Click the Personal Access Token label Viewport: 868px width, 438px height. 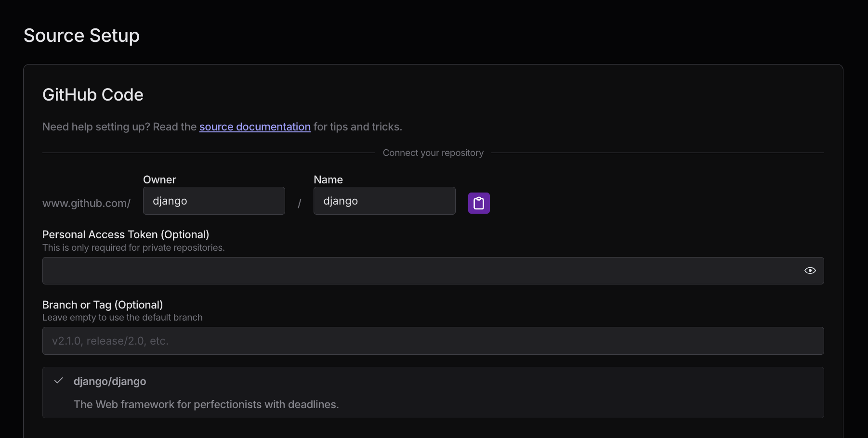pyautogui.click(x=125, y=234)
